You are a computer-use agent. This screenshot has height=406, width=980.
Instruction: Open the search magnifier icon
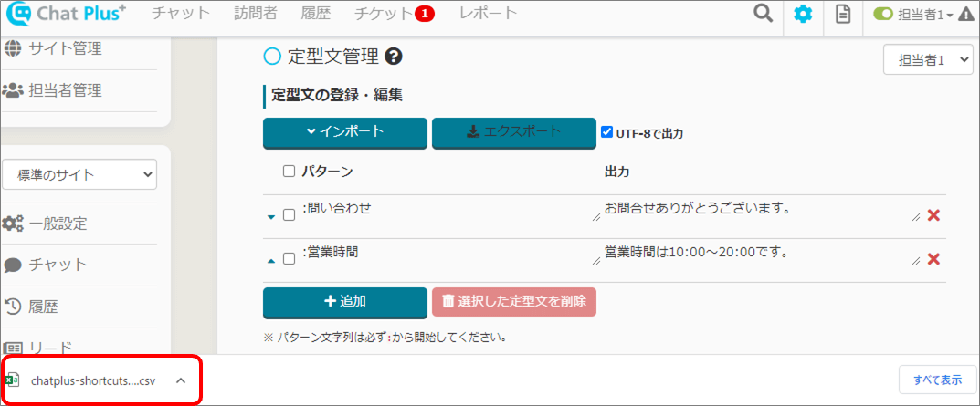click(x=764, y=14)
